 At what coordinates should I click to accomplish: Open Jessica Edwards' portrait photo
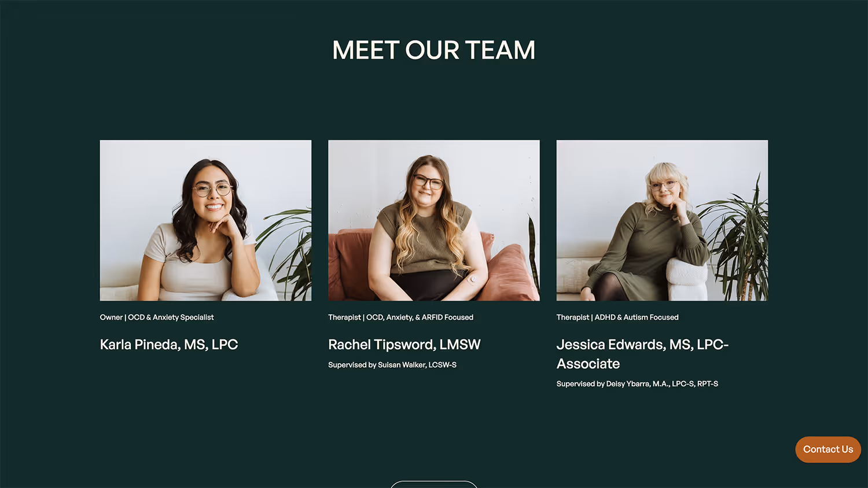tap(662, 220)
